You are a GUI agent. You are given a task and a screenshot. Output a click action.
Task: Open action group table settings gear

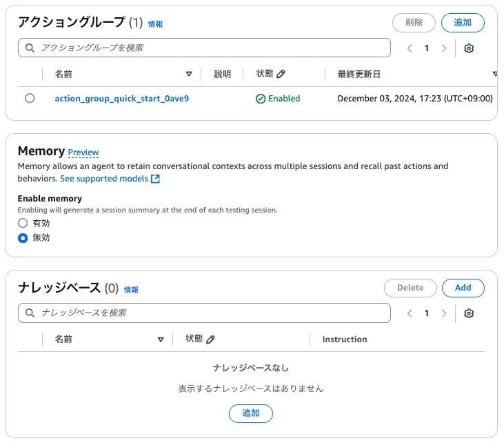(x=469, y=48)
